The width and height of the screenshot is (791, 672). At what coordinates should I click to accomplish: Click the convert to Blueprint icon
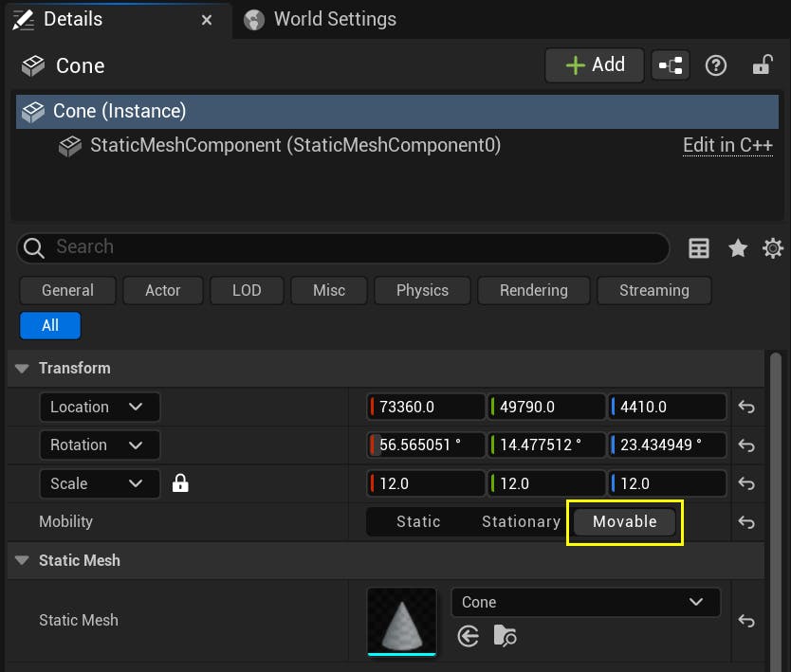(670, 64)
